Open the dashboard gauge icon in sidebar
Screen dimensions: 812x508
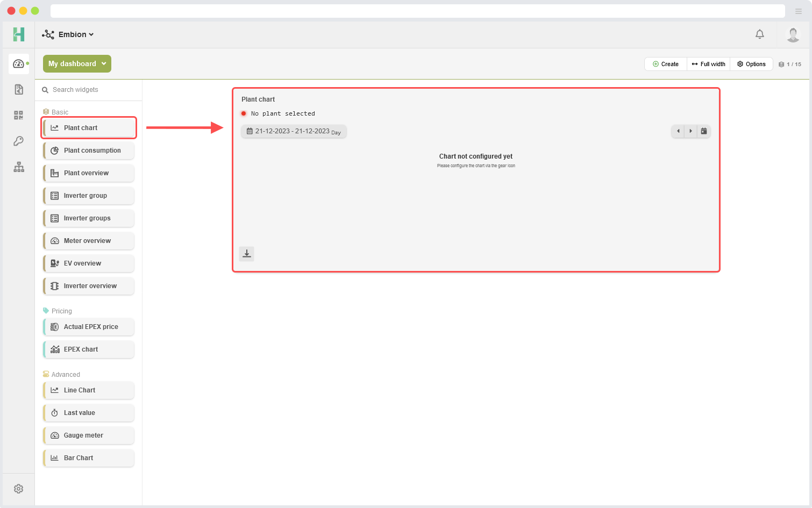(19, 64)
